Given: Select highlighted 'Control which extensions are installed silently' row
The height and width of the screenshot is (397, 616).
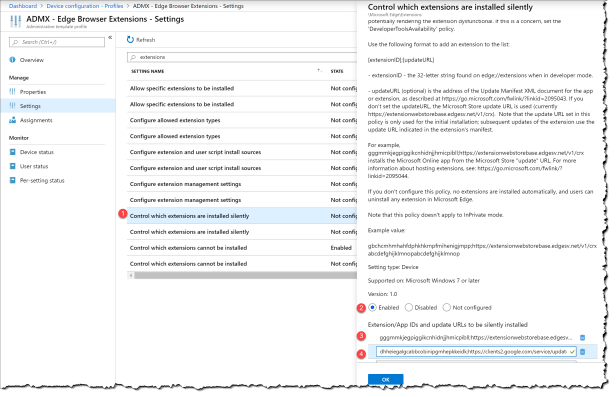Looking at the screenshot, I should [x=242, y=216].
